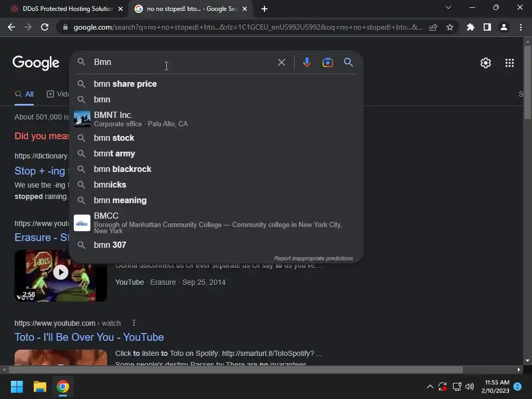Image resolution: width=532 pixels, height=399 pixels.
Task: Switch to DDoS Protected Hosting Solutions tab
Action: coord(64,9)
